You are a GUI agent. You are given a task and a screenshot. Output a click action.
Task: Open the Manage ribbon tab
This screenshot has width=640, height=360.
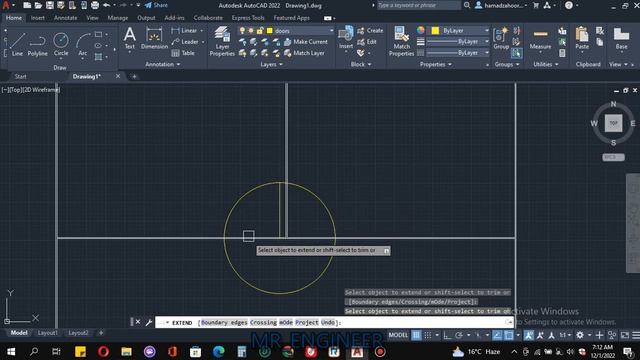pyautogui.click(x=118, y=18)
